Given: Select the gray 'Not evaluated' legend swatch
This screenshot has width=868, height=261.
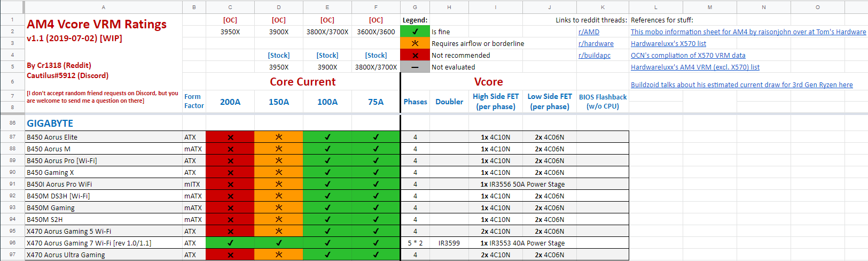Looking at the screenshot, I should [x=415, y=67].
